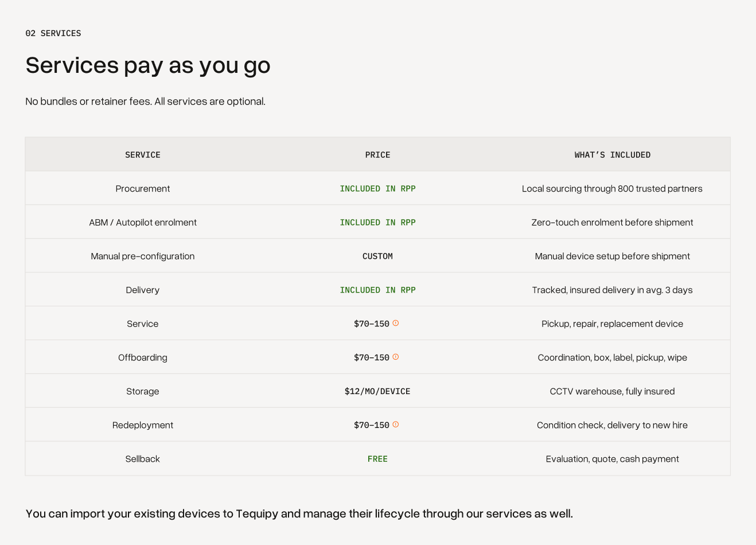Click the info icon beside Redeployment price

pyautogui.click(x=396, y=425)
